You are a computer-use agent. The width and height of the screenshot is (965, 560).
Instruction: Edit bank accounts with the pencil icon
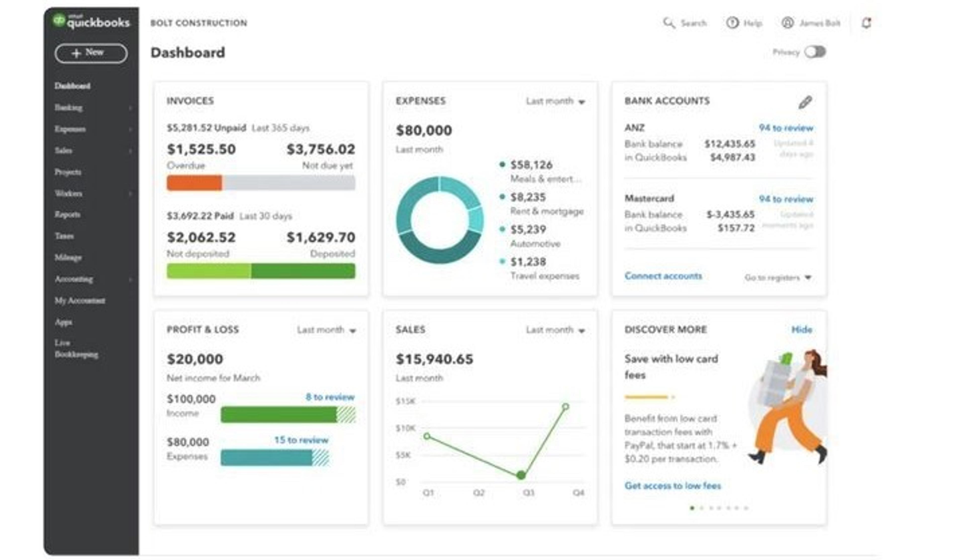pyautogui.click(x=805, y=102)
